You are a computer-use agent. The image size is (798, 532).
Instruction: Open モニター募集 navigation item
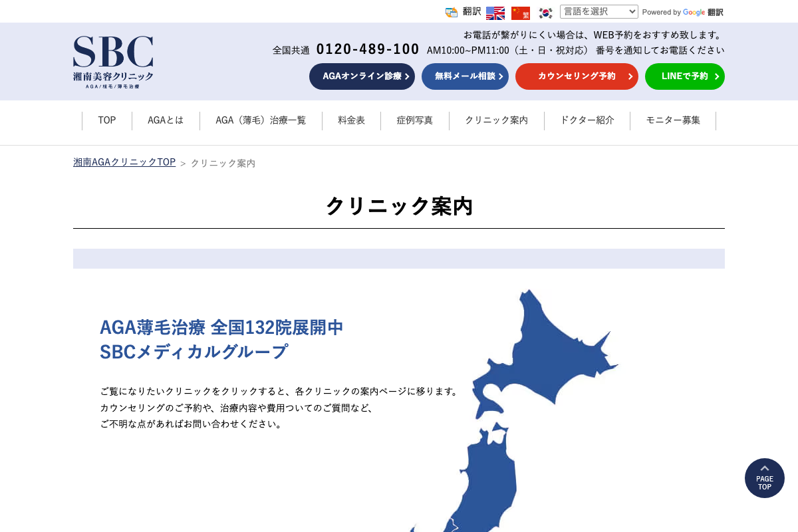click(x=673, y=120)
